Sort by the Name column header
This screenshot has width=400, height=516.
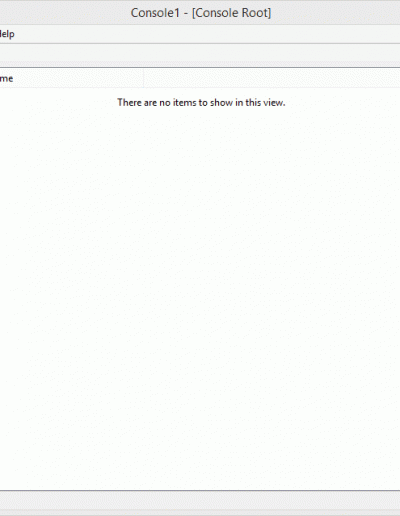tap(71, 79)
